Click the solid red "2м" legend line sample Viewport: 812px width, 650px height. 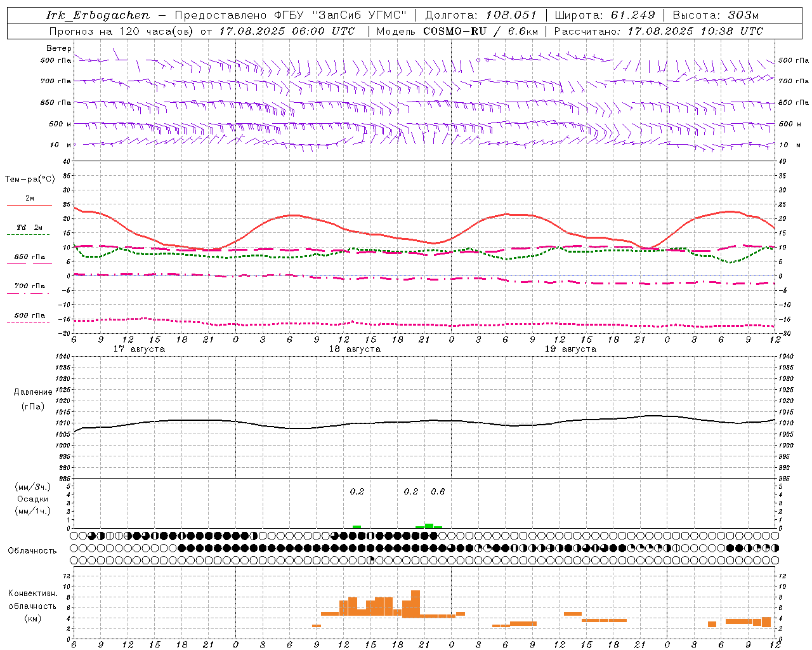pos(29,205)
